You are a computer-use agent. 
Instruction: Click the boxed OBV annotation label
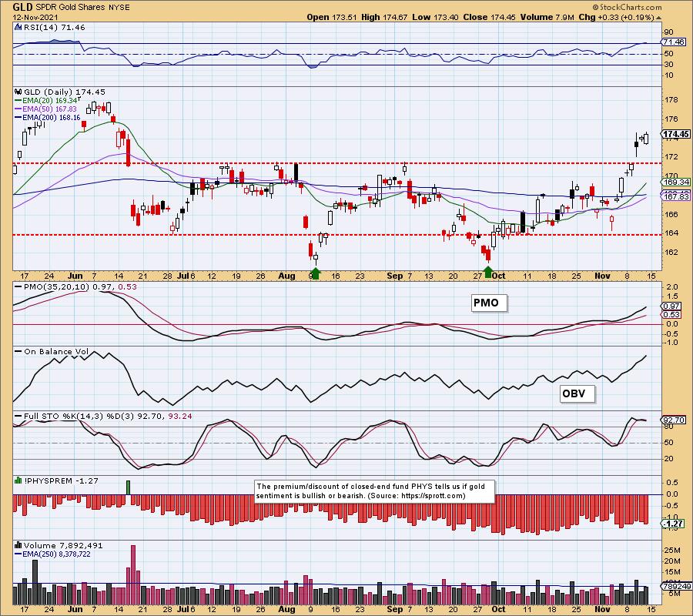pyautogui.click(x=576, y=393)
